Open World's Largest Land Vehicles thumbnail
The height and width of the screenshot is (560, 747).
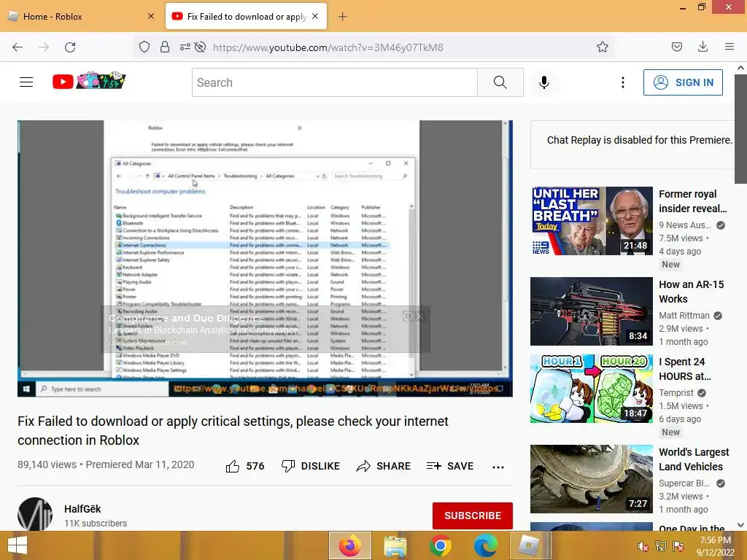coord(592,479)
